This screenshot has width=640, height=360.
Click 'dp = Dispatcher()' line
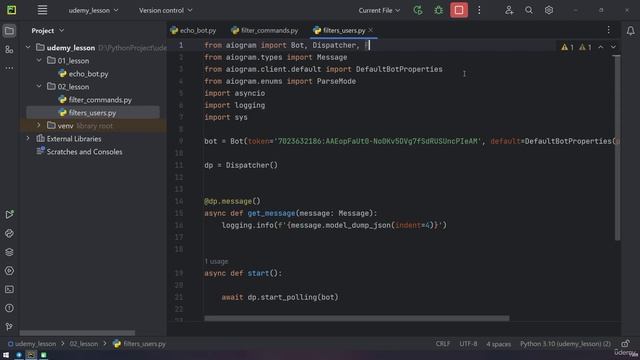(x=241, y=165)
